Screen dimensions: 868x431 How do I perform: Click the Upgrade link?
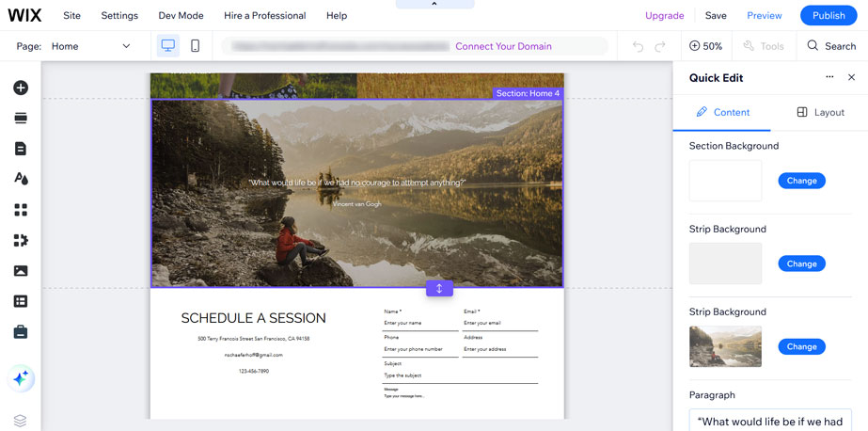tap(664, 15)
